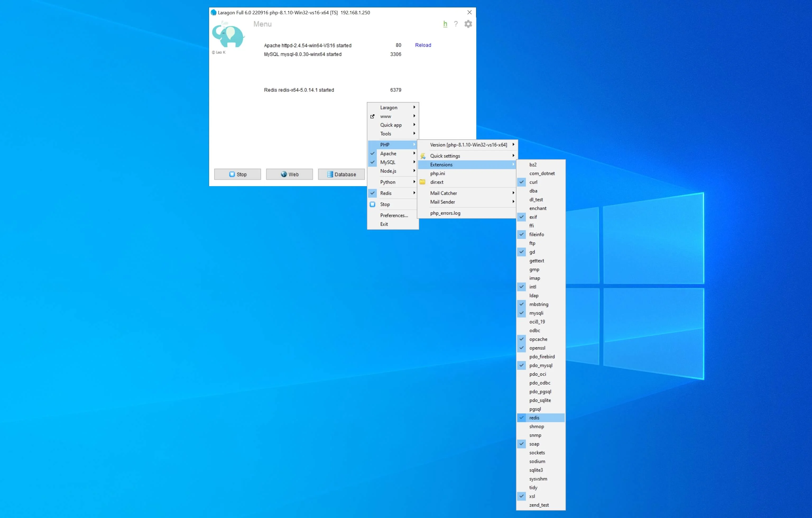
Task: Uncheck the opcache extension
Action: [541, 339]
